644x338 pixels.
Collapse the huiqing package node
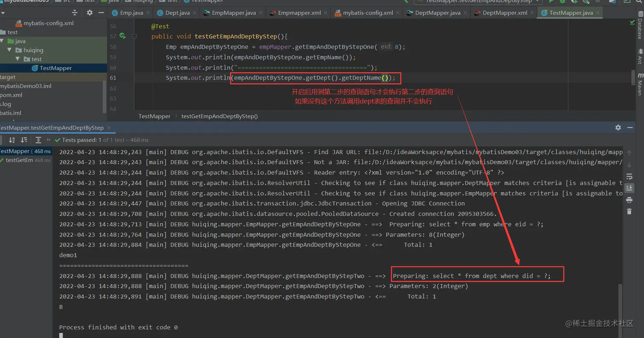(x=10, y=50)
